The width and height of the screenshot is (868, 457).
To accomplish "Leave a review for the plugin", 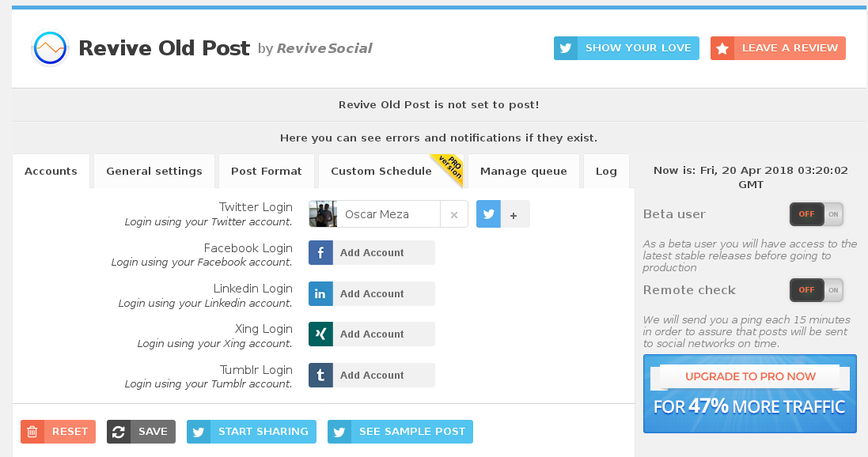I will pos(778,48).
